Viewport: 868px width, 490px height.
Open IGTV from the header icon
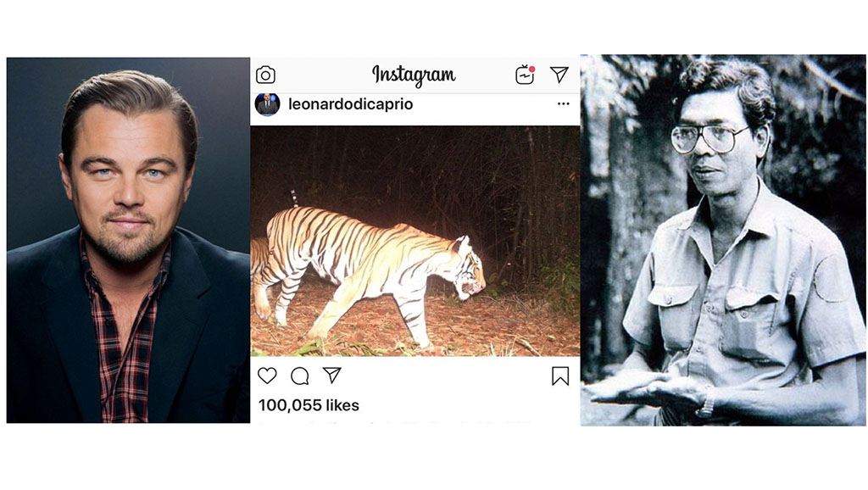(525, 75)
